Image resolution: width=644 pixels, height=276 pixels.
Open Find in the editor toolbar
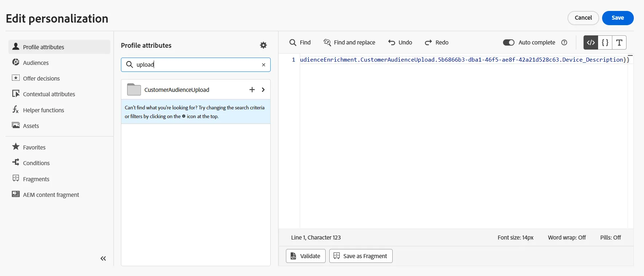tap(300, 43)
